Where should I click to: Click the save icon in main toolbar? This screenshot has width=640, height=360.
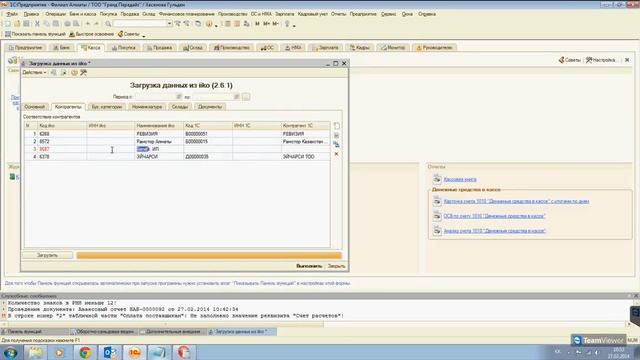[x=26, y=24]
